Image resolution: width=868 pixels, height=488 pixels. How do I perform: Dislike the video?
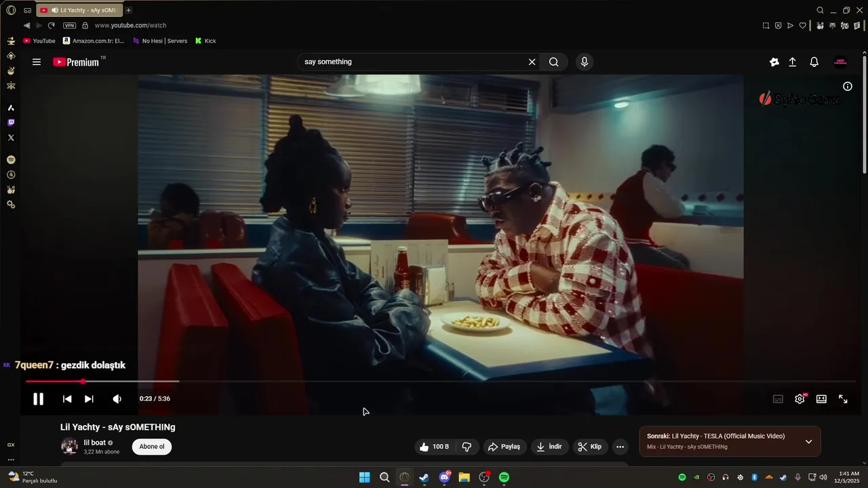(x=467, y=447)
